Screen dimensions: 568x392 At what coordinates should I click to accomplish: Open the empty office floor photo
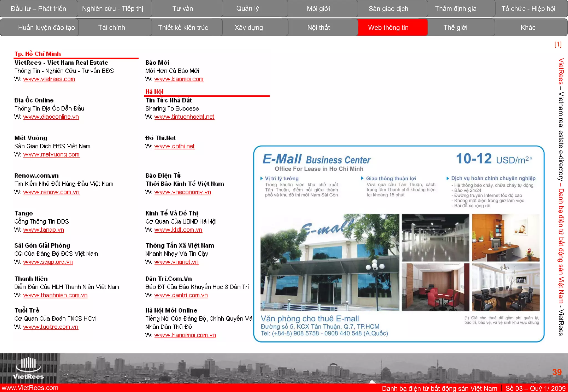pyautogui.click(x=435, y=238)
